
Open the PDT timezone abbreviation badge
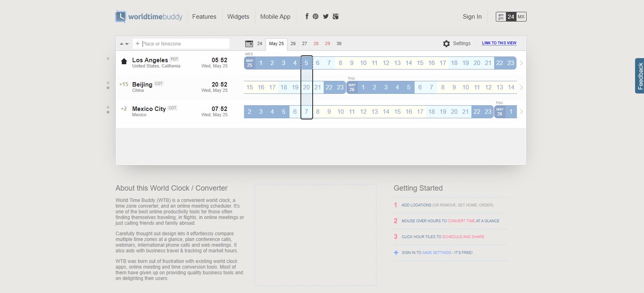174,59
